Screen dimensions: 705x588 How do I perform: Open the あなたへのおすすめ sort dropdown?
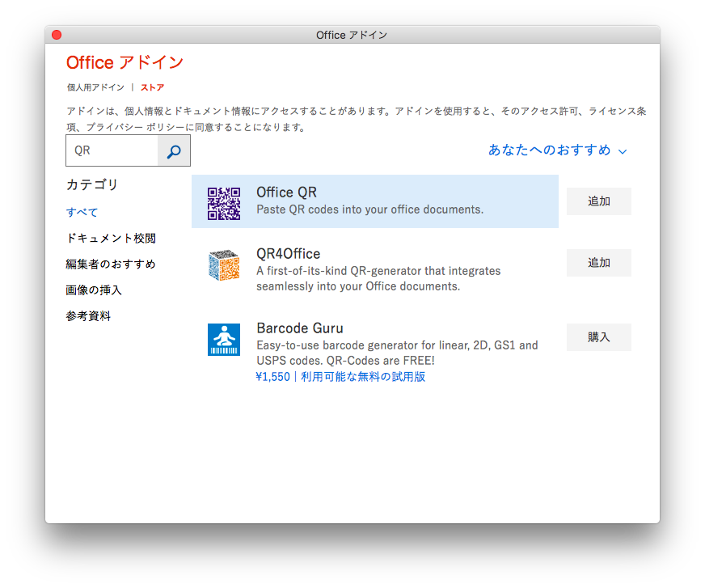point(557,150)
